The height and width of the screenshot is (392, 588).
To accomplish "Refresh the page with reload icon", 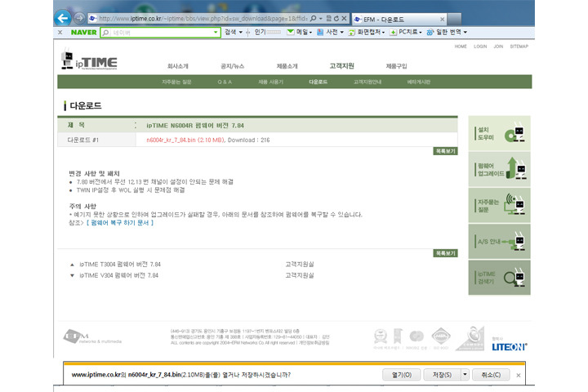I will (x=336, y=19).
